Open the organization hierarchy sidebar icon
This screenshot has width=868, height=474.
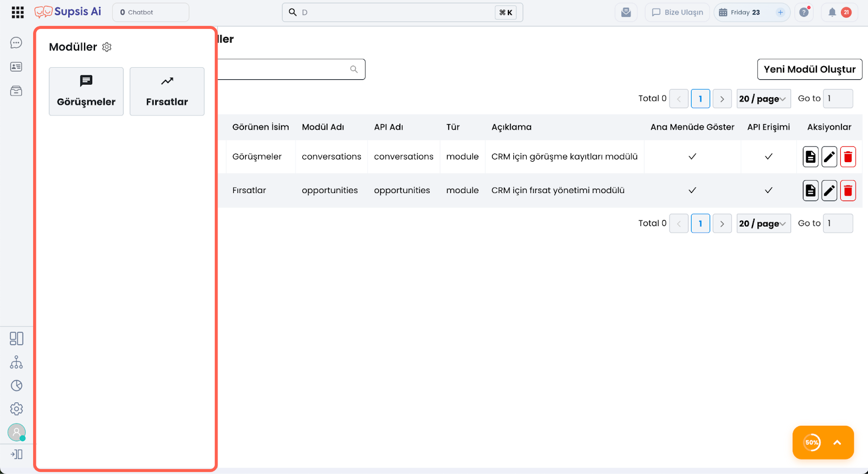coord(16,362)
